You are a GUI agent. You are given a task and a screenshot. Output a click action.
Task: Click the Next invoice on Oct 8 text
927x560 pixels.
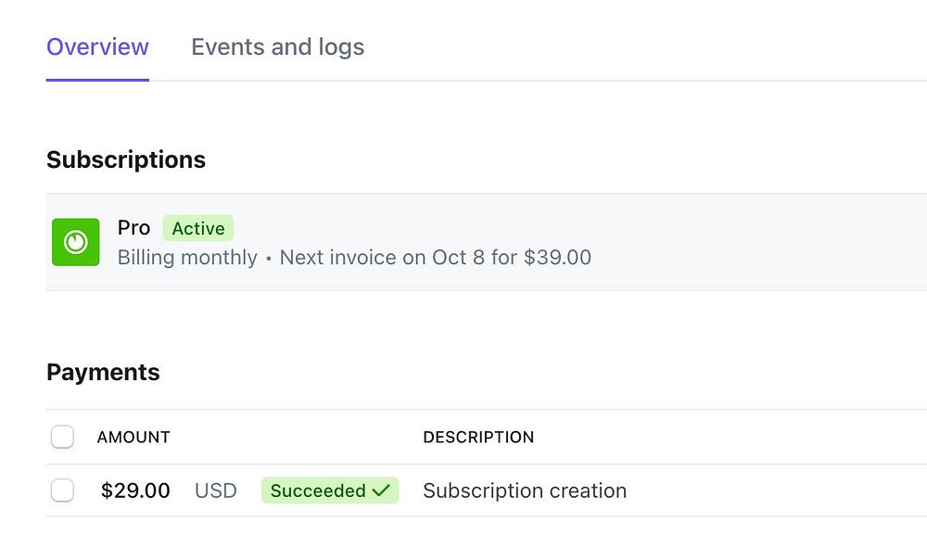382,257
